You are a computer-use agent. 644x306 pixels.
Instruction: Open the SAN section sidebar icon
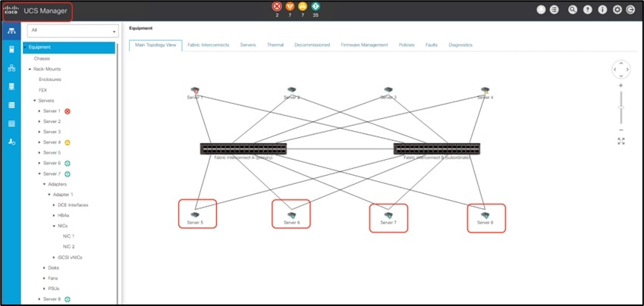[11, 86]
